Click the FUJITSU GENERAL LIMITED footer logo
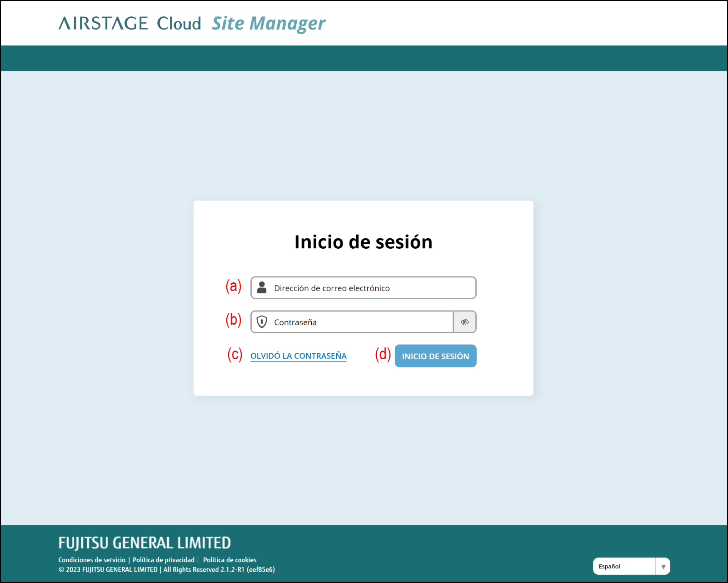 (145, 543)
